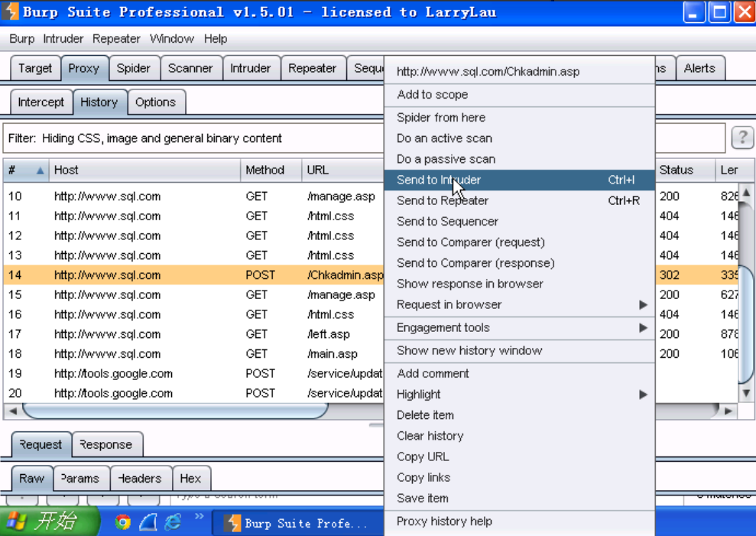
Task: Open the Headers view tab
Action: [141, 478]
